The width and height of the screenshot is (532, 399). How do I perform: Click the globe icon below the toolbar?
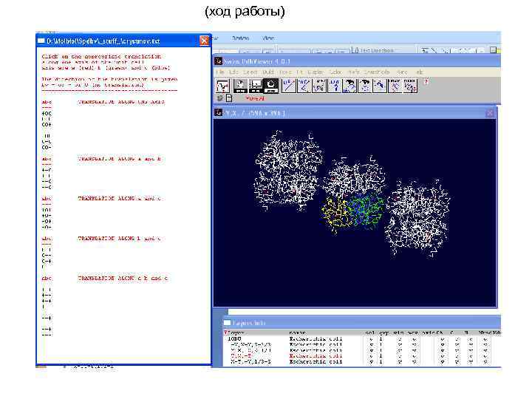(x=220, y=98)
